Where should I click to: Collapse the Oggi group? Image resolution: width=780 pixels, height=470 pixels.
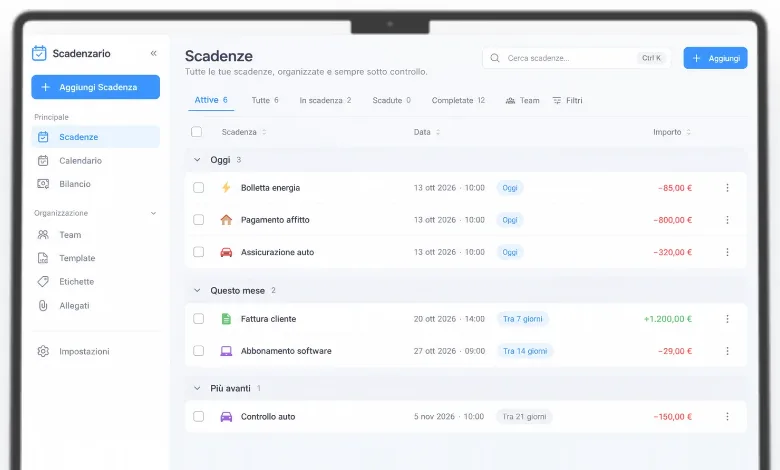pos(197,160)
